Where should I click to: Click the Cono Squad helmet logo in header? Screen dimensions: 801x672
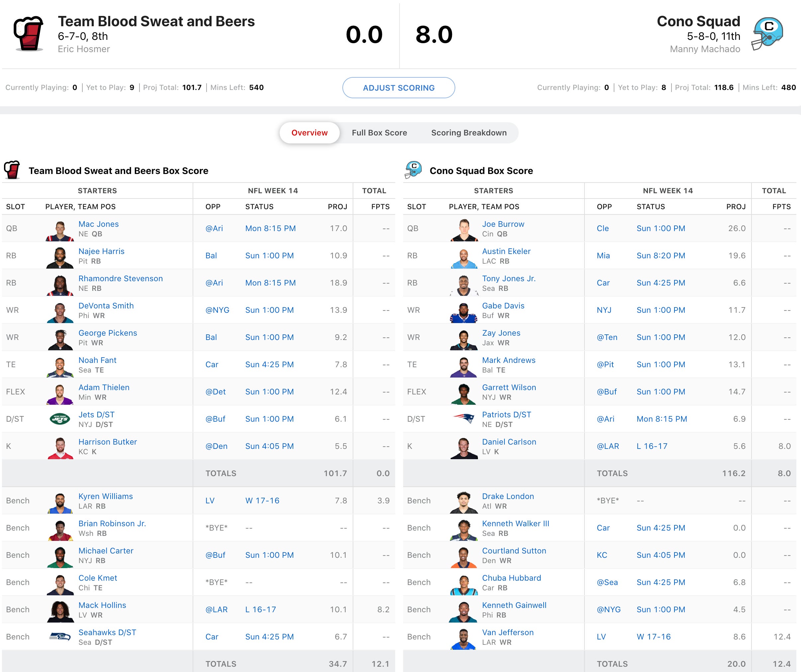767,34
